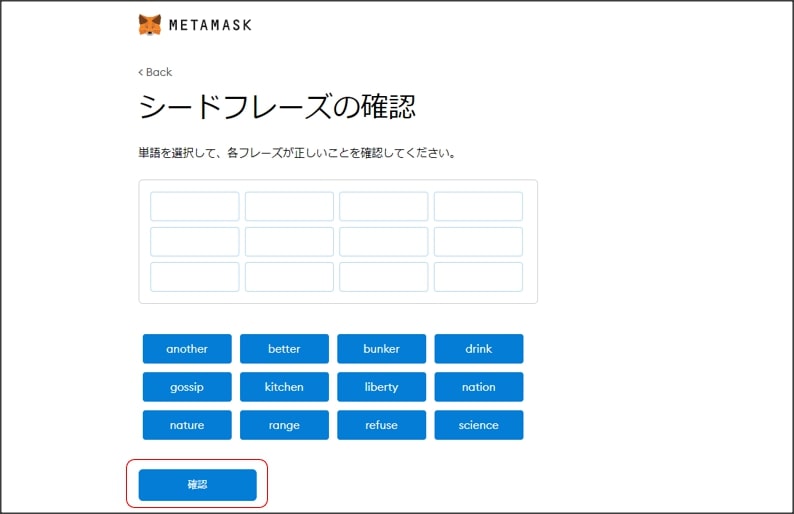Select the seed word "drink"
This screenshot has height=514, width=794.
[478, 349]
